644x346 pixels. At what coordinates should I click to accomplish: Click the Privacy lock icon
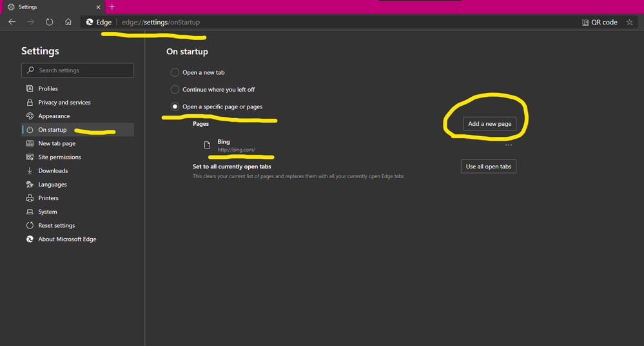[x=30, y=102]
